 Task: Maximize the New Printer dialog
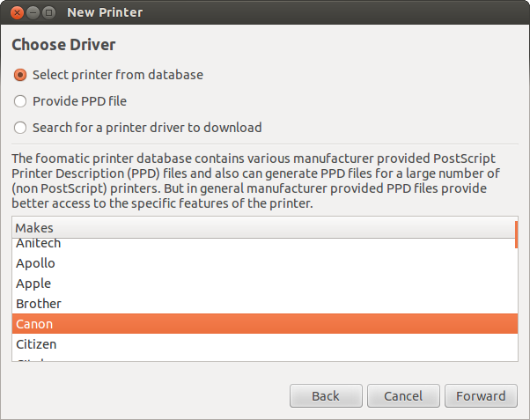coord(48,13)
